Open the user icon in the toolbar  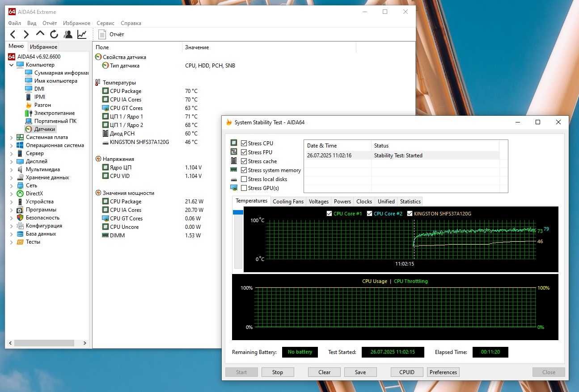[68, 34]
